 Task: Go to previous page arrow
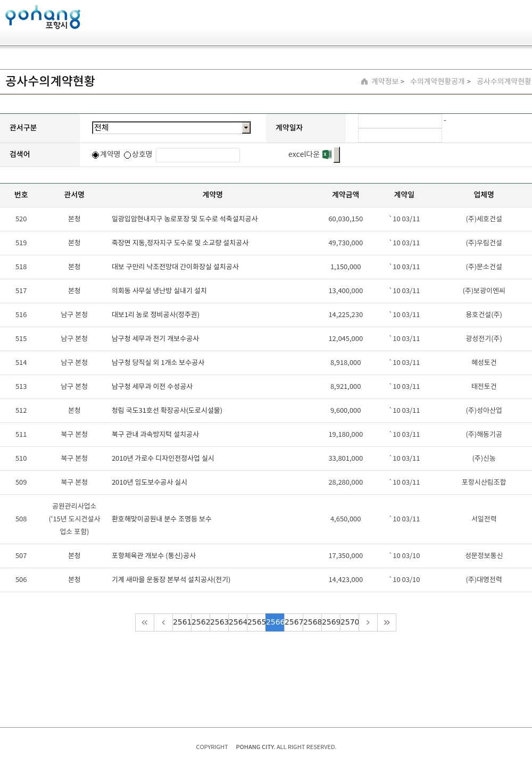[163, 622]
